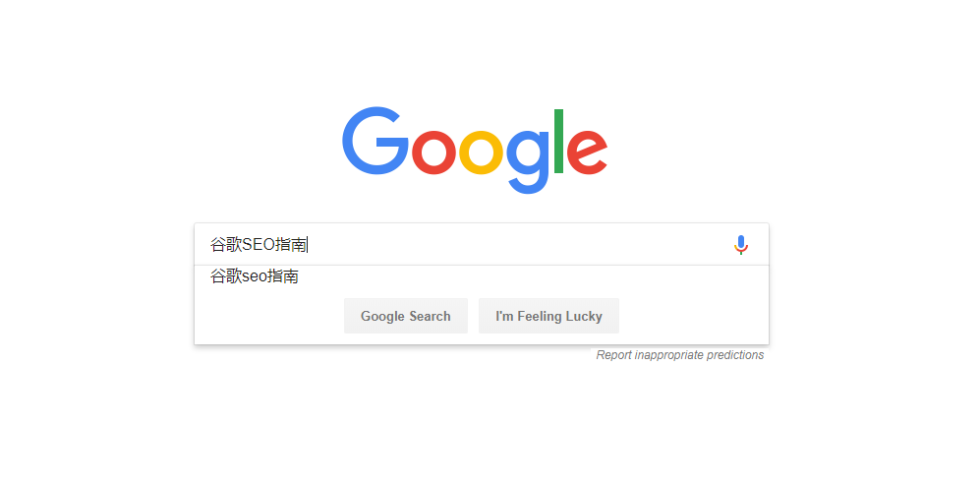Click the green l in Google logo
The height and width of the screenshot is (488, 980).
pyautogui.click(x=558, y=141)
